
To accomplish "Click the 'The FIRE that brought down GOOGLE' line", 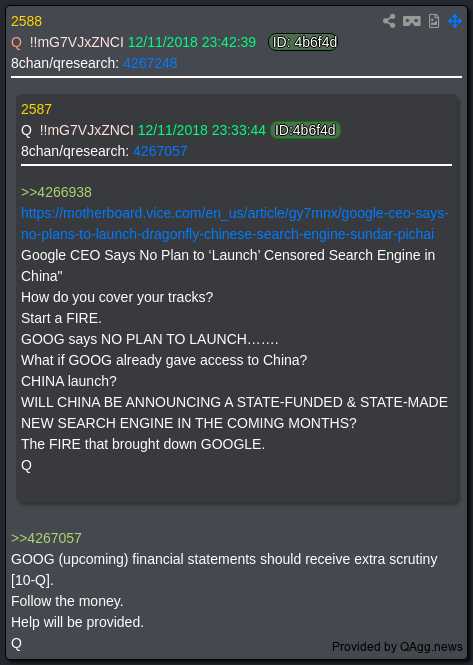I will pos(143,444).
